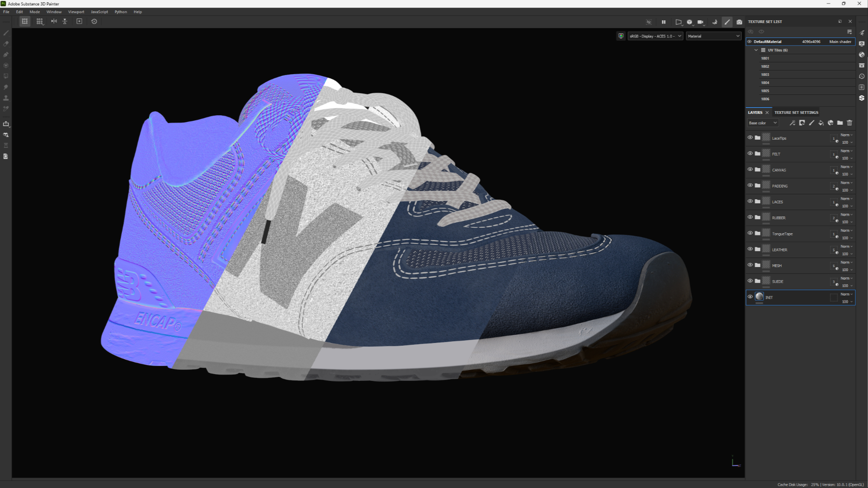The image size is (868, 488).
Task: Open the 3D cube viewport layout icon
Action: click(689, 22)
